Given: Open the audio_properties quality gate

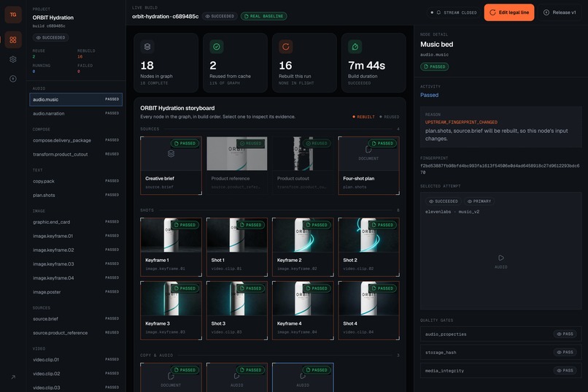Looking at the screenshot, I should click(x=501, y=334).
